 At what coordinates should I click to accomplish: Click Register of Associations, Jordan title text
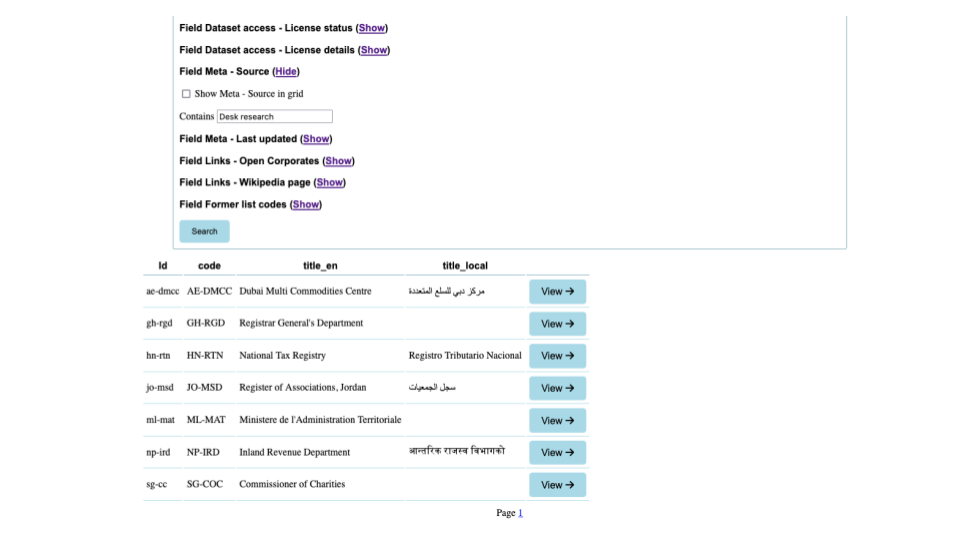[x=303, y=388]
